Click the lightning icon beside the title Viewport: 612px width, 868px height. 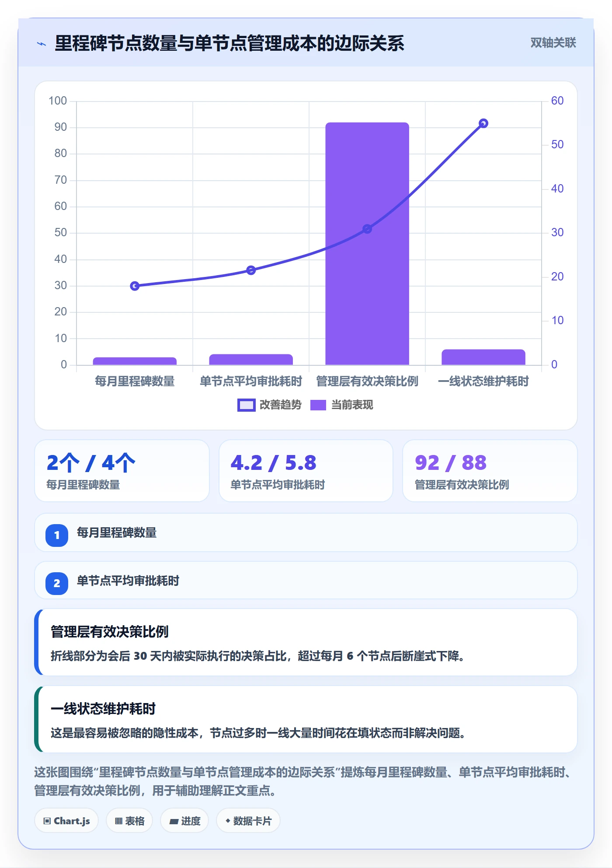tap(42, 44)
